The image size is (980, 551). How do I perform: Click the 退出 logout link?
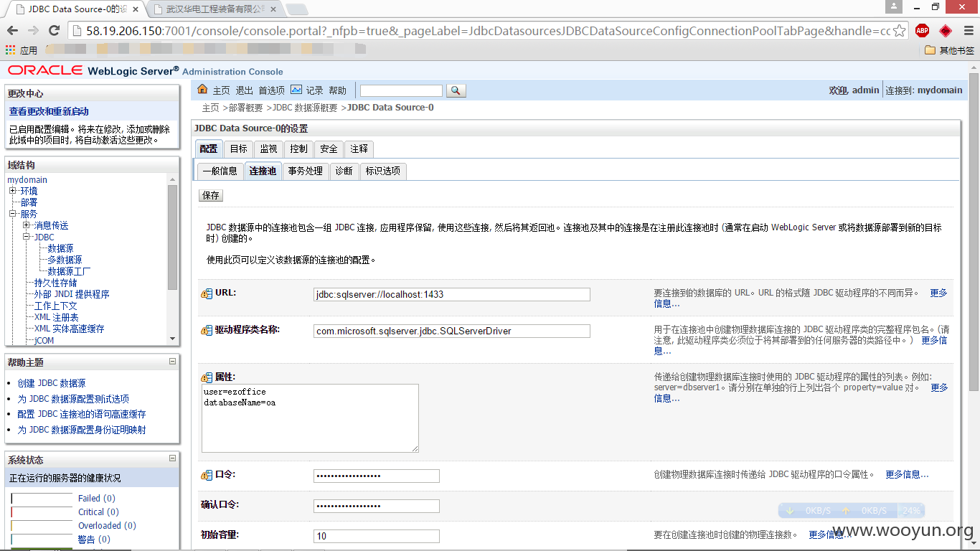coord(245,90)
